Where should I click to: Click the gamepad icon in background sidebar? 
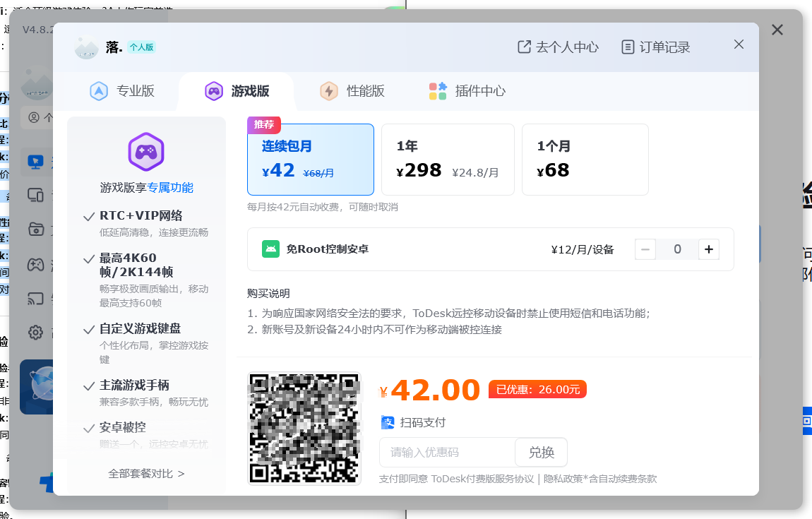36,266
